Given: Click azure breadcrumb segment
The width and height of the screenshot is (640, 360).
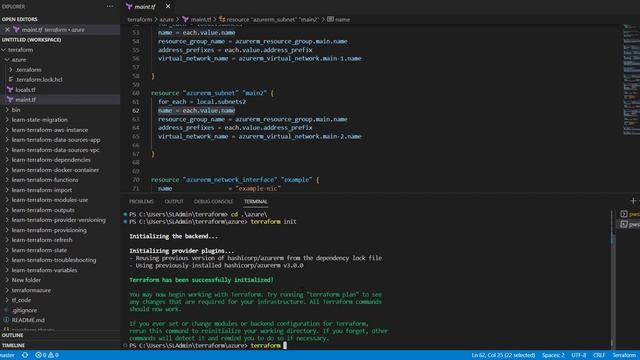Looking at the screenshot, I should [x=166, y=20].
